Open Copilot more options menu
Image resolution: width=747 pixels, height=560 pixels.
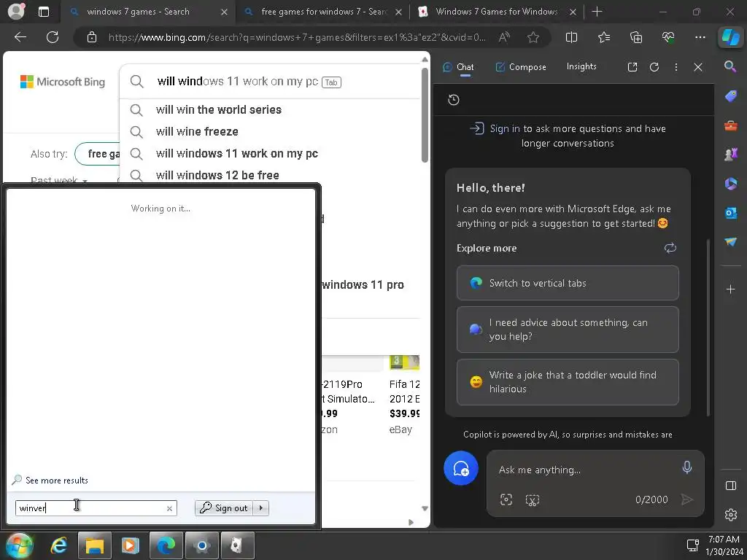pyautogui.click(x=676, y=67)
